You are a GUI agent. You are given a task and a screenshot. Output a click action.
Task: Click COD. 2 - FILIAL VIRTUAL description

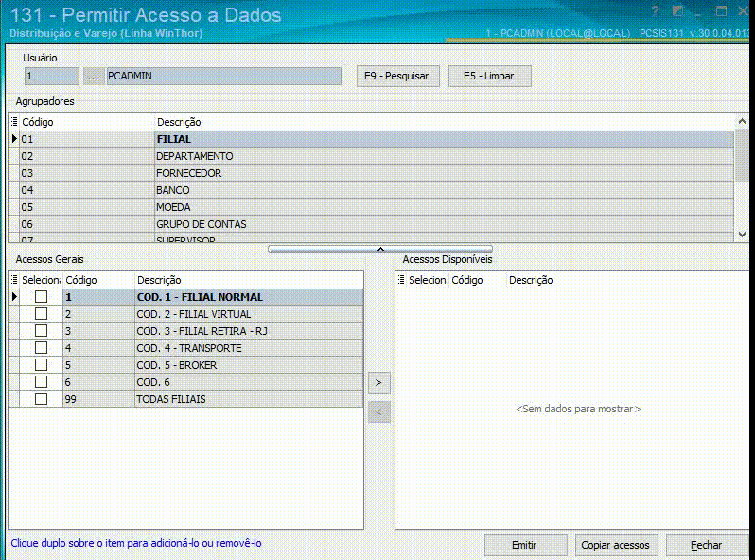tap(249, 314)
